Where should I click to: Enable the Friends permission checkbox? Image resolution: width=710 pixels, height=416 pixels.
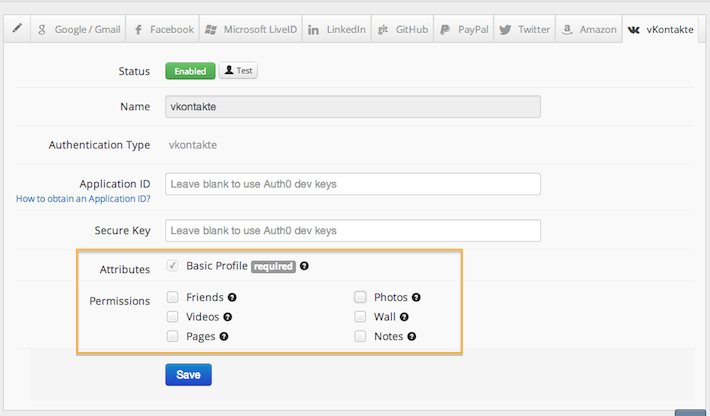click(x=173, y=297)
